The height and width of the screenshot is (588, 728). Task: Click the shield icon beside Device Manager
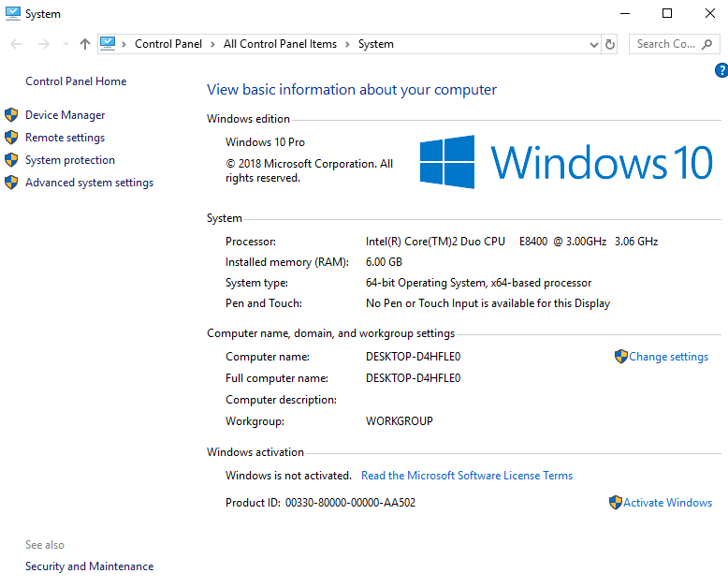pyautogui.click(x=11, y=115)
